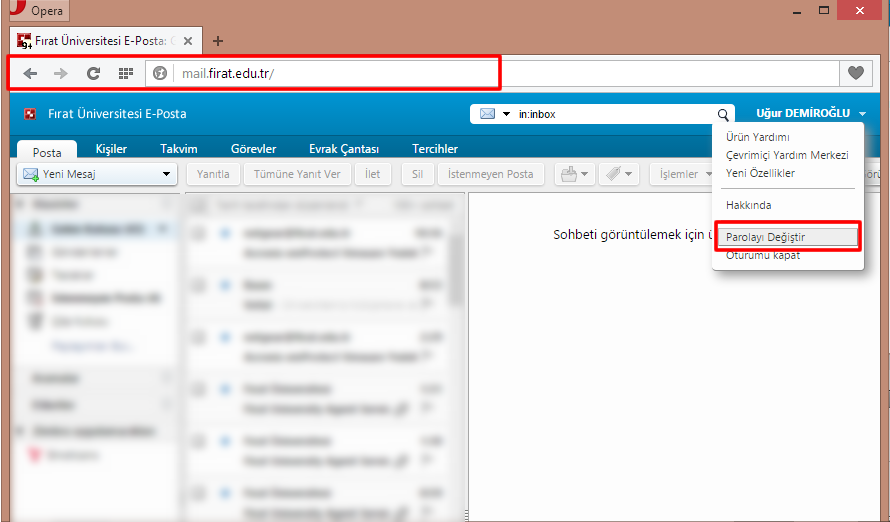Open a new tab with plus button
The image size is (890, 522).
click(218, 41)
